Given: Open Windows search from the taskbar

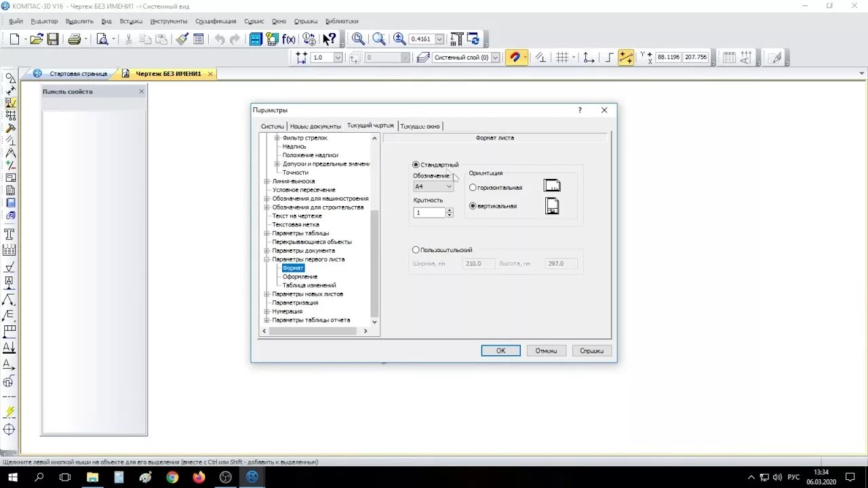Looking at the screenshot, I should pos(39,477).
